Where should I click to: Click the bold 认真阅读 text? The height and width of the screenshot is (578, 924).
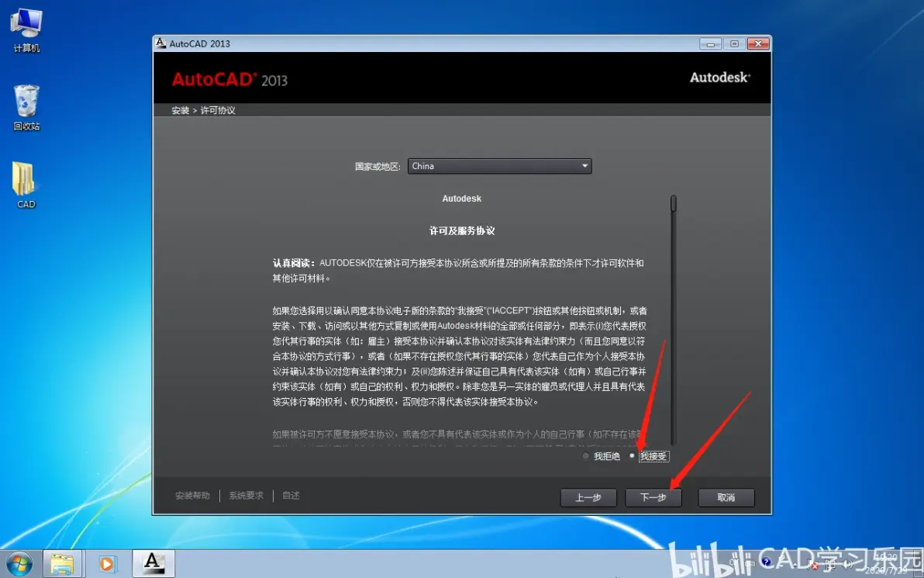click(294, 263)
